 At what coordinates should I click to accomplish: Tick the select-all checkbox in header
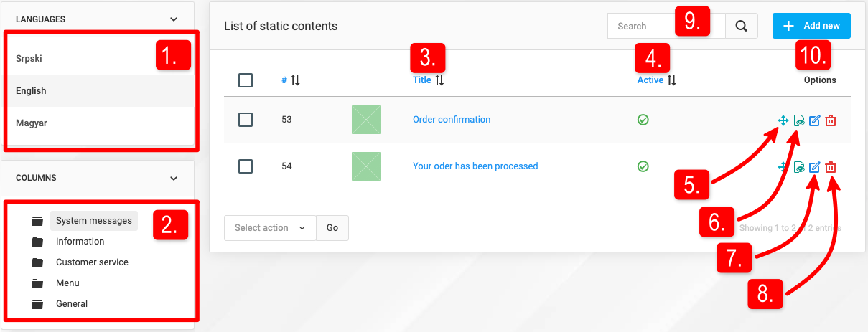tap(246, 80)
